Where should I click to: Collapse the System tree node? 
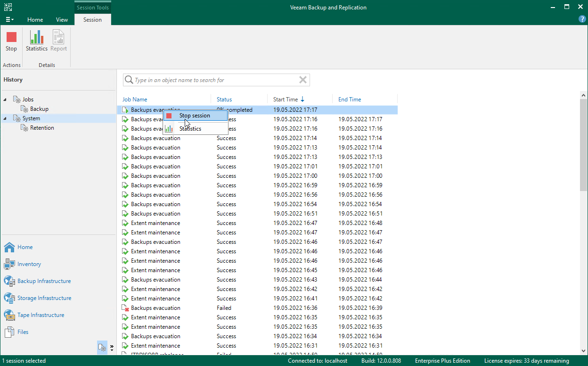tap(5, 118)
